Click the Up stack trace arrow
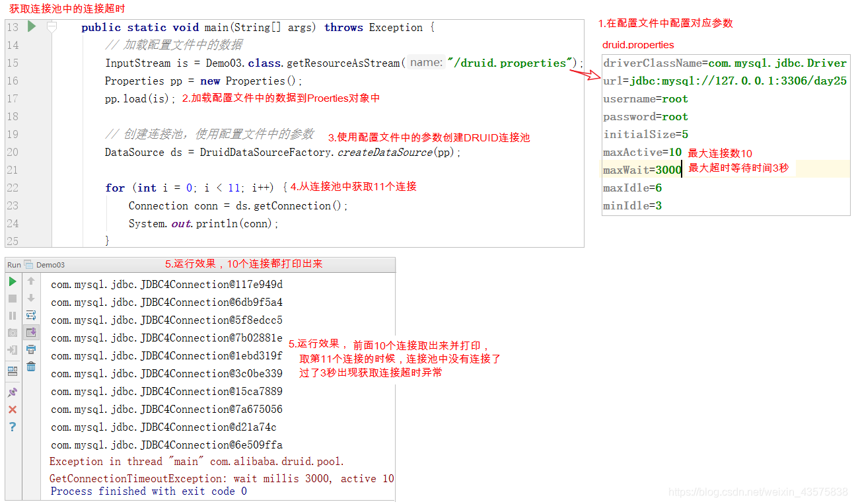 point(31,281)
